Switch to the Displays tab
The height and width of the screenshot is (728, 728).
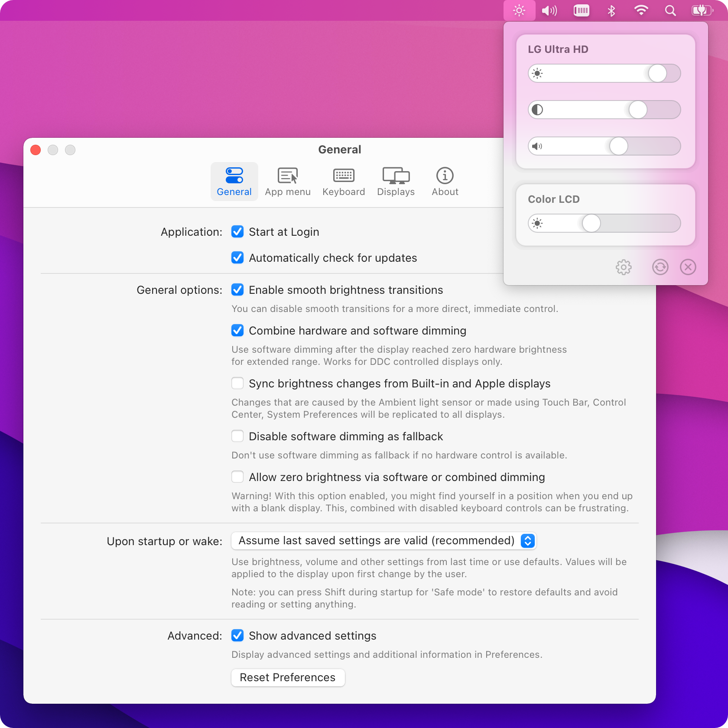(396, 182)
